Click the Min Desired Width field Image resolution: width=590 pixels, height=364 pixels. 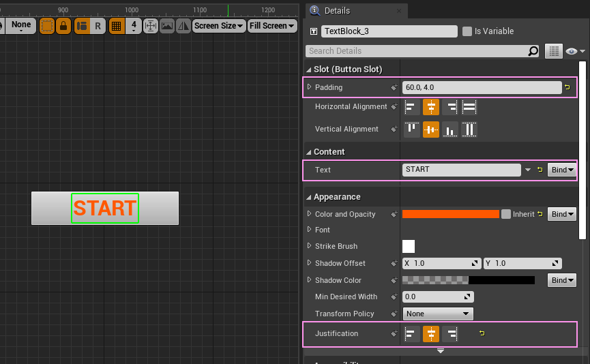click(x=438, y=297)
